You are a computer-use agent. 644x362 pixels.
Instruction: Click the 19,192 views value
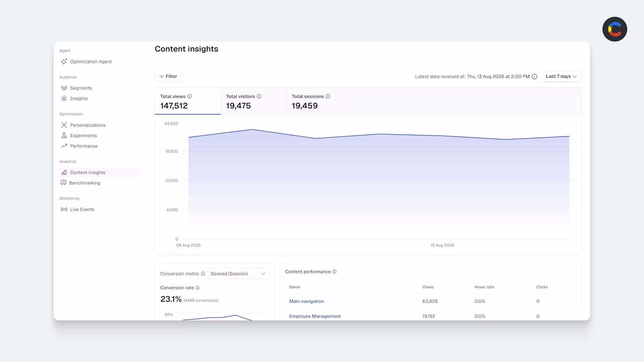[428, 316]
